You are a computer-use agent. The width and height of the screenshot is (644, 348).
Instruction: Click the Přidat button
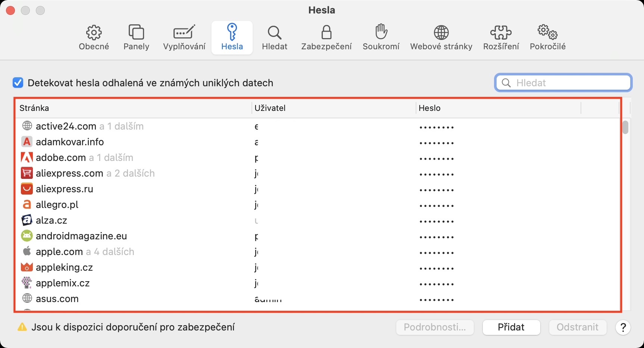tap(511, 327)
